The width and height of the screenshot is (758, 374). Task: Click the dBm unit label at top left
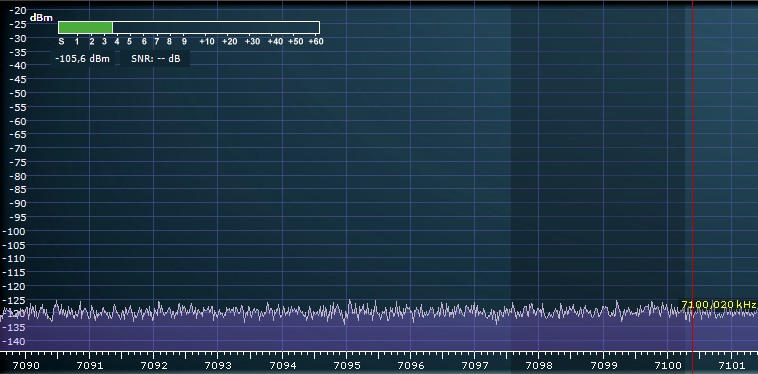(x=41, y=18)
